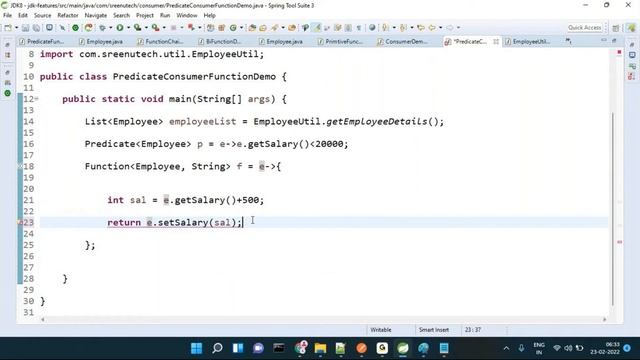Click the Last Edit Location icon
Image resolution: width=640 pixels, height=360 pixels.
pos(421,28)
